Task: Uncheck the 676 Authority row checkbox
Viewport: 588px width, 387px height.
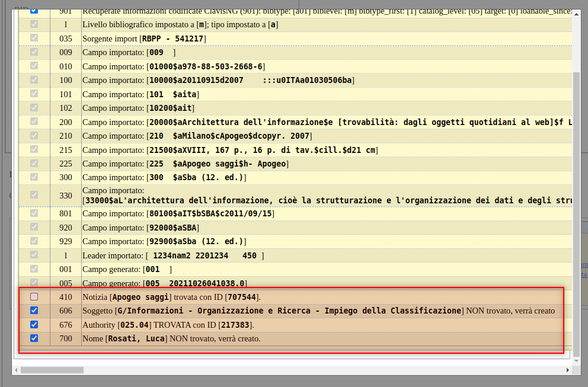Action: point(34,325)
